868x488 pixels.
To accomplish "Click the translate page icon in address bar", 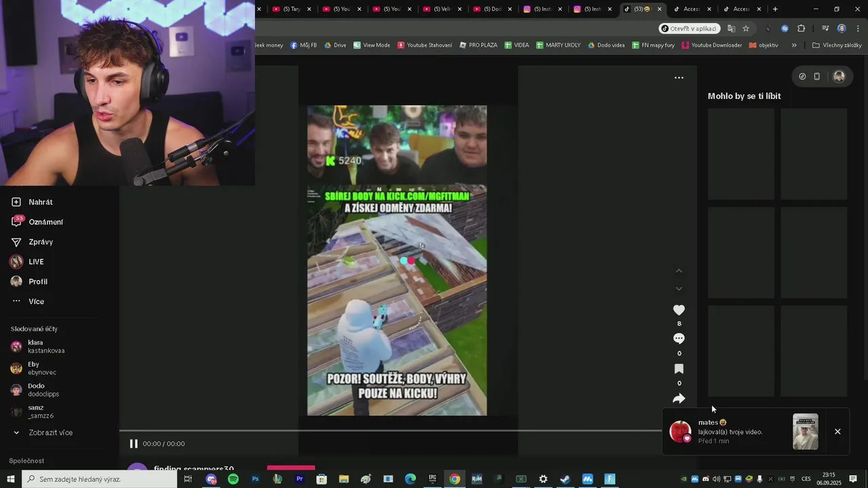I will pos(731,28).
